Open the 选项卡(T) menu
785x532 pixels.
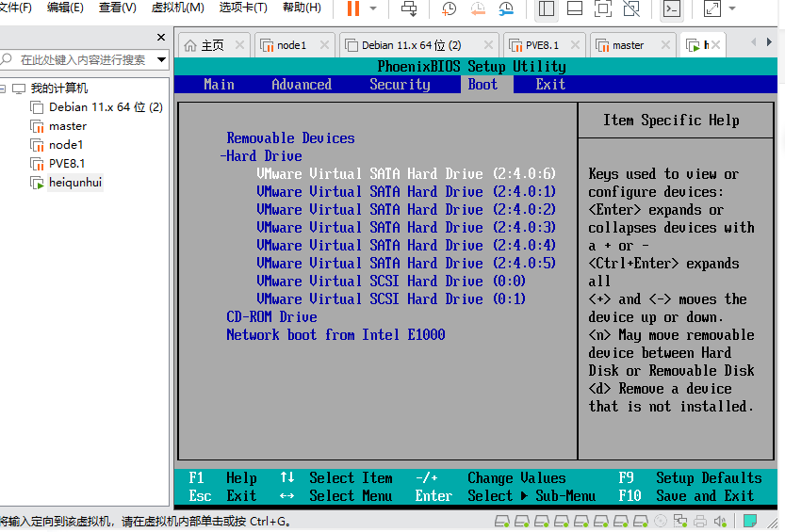point(243,8)
